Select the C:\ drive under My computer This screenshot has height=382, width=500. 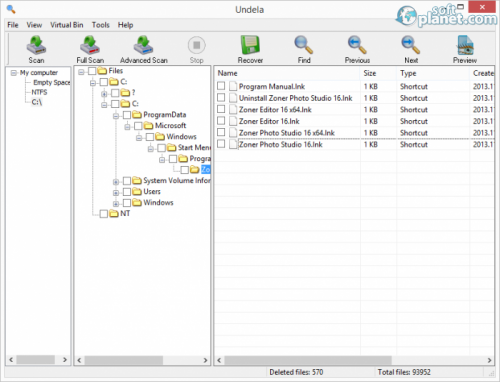coord(37,102)
